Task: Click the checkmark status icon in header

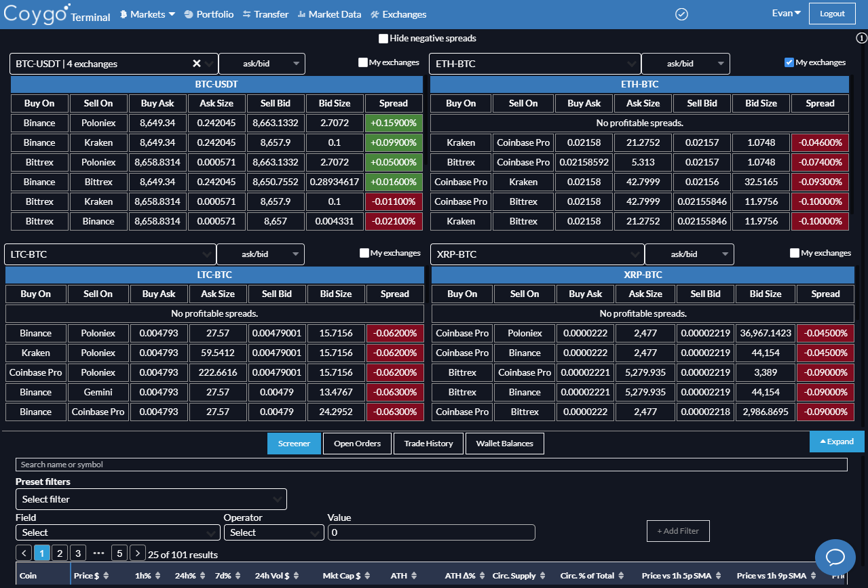Action: [x=683, y=14]
